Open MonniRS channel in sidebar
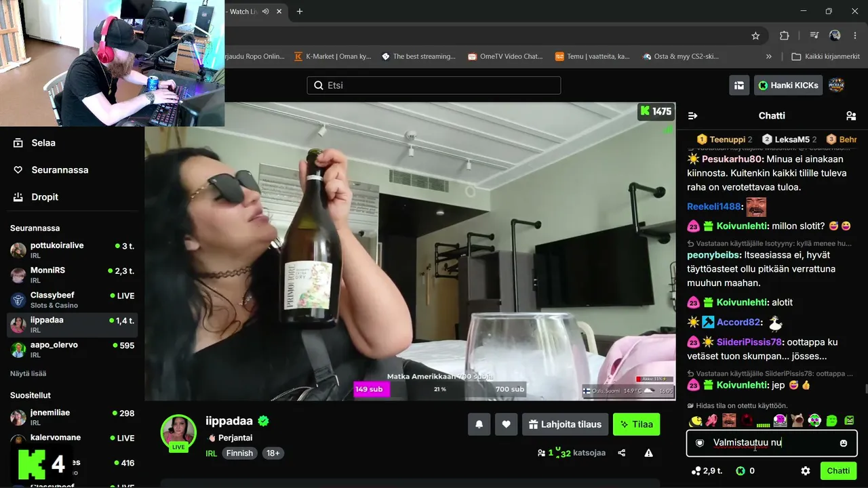 72,275
